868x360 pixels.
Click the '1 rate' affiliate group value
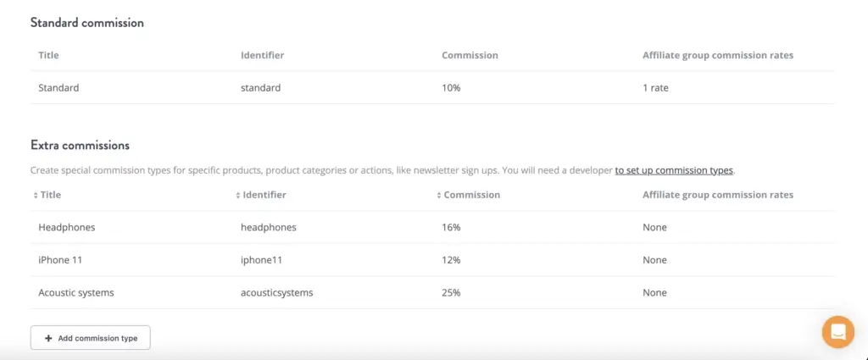click(657, 87)
